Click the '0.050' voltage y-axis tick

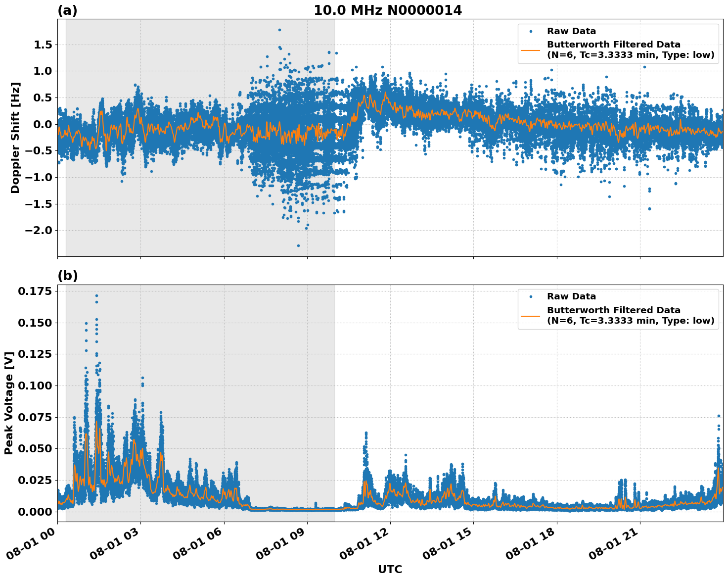point(35,449)
